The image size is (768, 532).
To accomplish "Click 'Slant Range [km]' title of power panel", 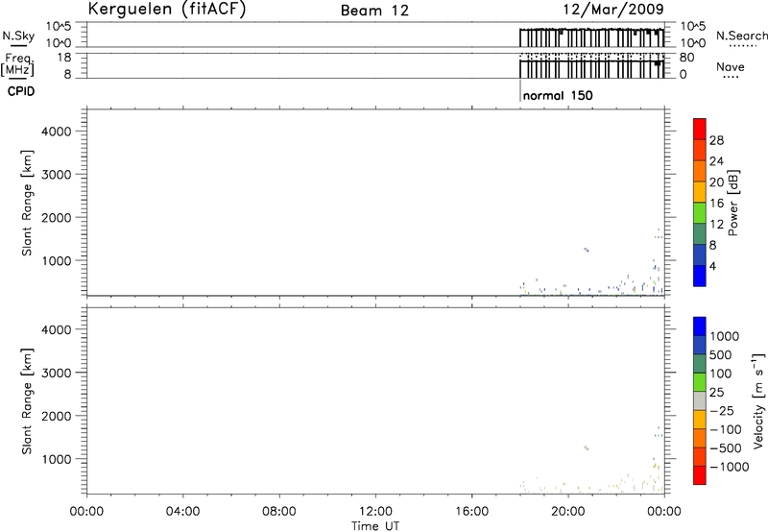I will click(x=27, y=203).
